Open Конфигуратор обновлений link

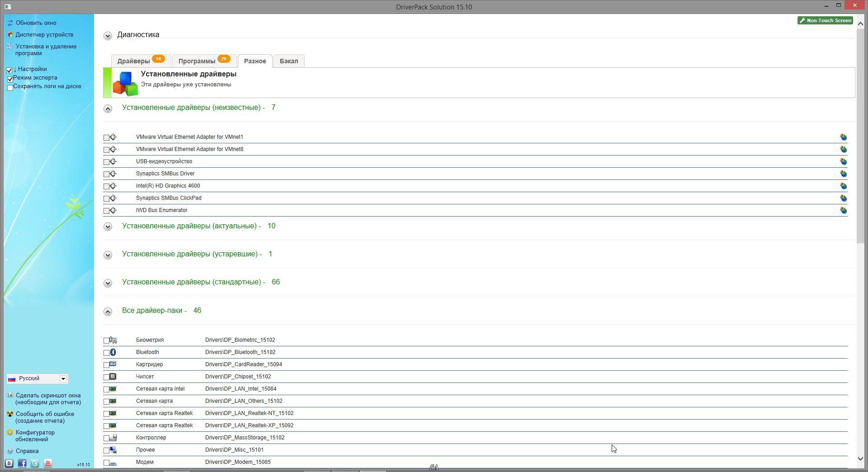coord(35,436)
